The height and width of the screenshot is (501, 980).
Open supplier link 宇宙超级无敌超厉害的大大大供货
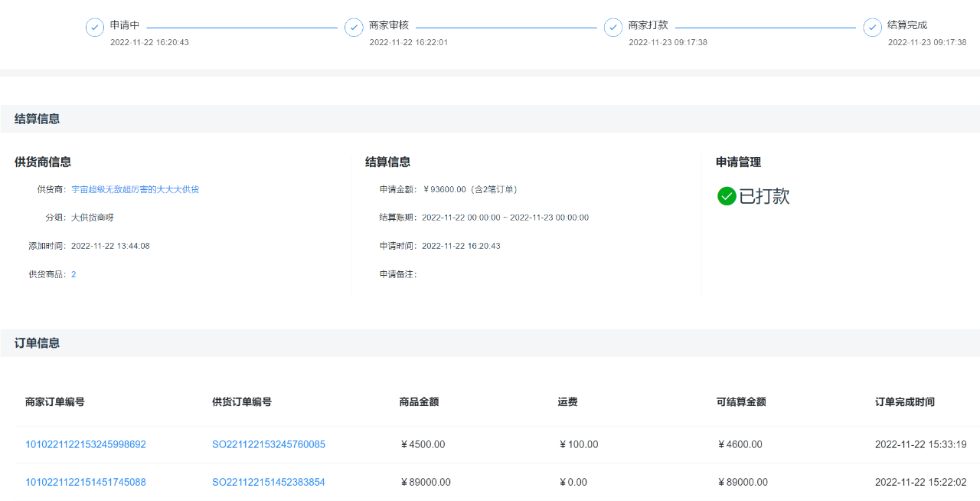pyautogui.click(x=135, y=189)
